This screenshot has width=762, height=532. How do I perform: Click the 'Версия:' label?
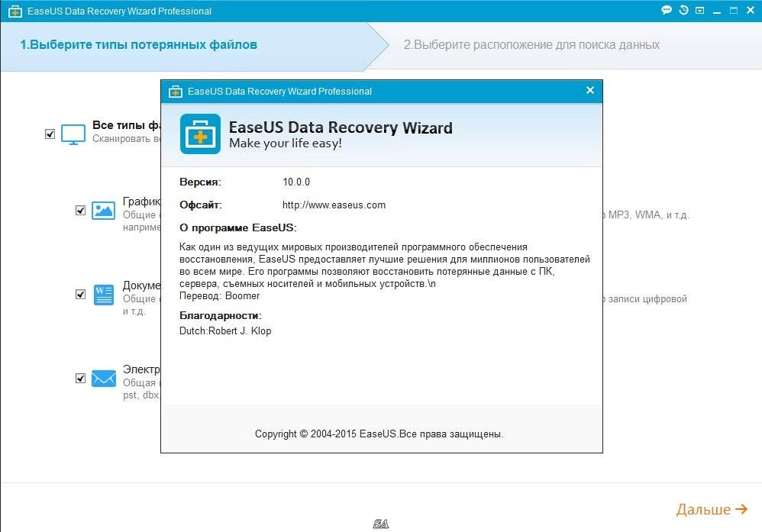coord(200,182)
